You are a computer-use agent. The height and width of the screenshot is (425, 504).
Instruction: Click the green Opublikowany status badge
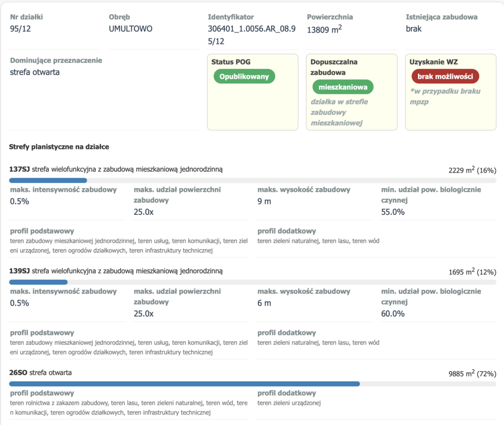pos(244,77)
